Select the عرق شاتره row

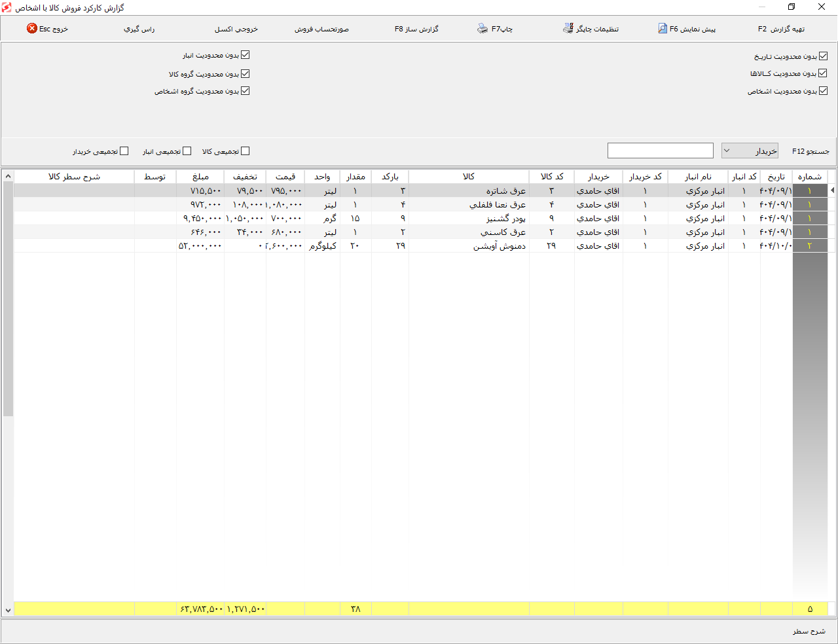(x=421, y=190)
